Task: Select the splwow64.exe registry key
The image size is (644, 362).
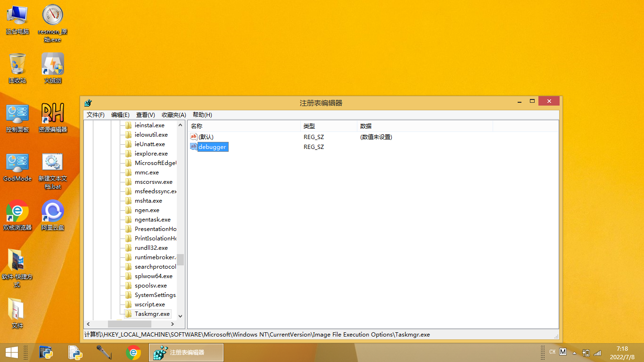Action: (x=153, y=276)
